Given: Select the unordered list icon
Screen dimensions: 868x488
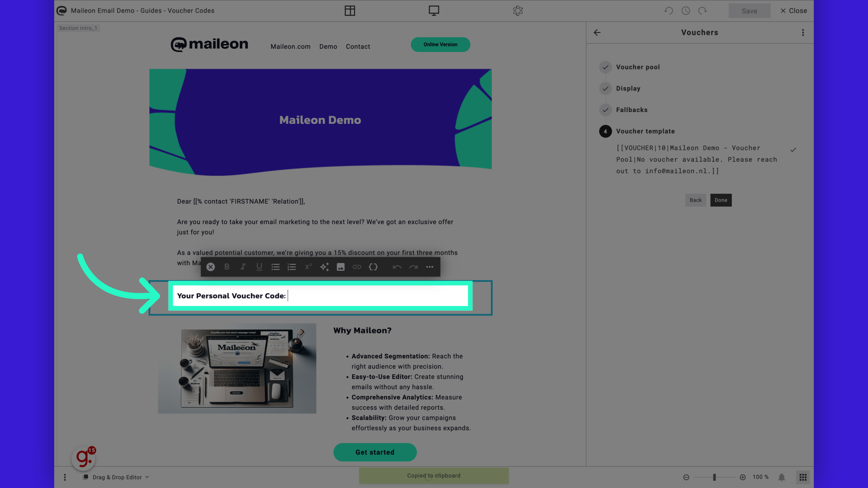Looking at the screenshot, I should point(275,266).
